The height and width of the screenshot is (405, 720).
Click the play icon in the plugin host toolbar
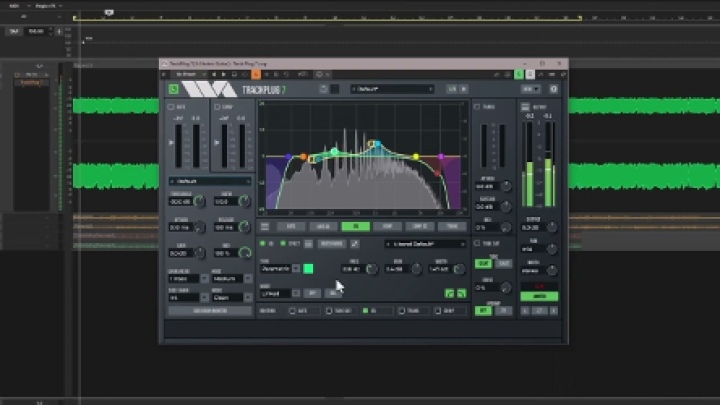click(224, 74)
